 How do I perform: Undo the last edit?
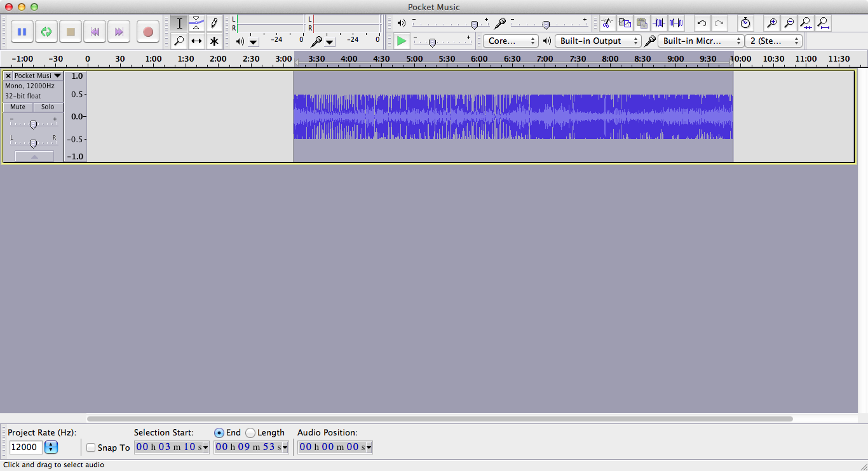point(702,23)
